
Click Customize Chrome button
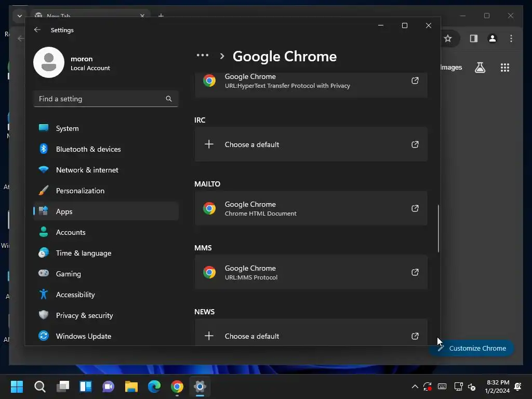(x=472, y=348)
